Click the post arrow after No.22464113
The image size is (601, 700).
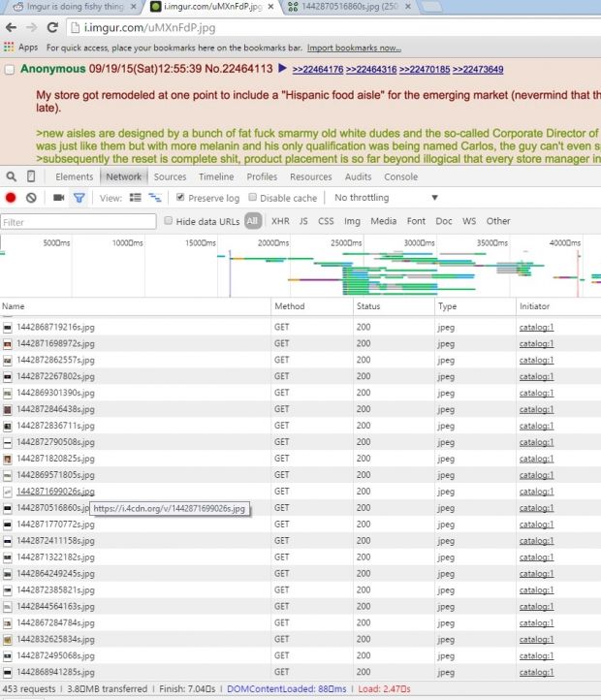point(282,68)
